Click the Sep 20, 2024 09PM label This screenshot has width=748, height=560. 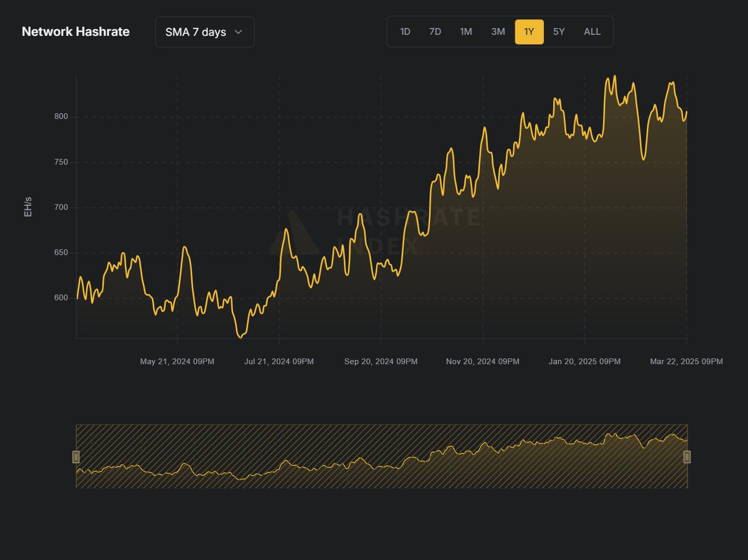coord(381,362)
